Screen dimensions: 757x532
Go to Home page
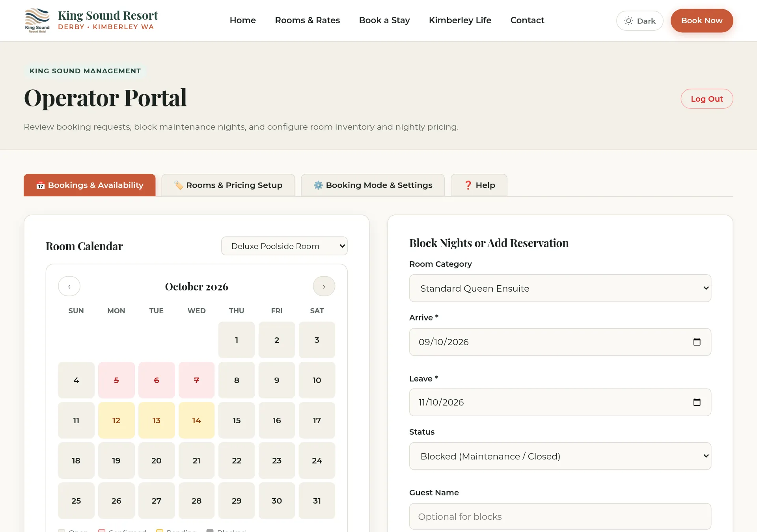point(242,20)
